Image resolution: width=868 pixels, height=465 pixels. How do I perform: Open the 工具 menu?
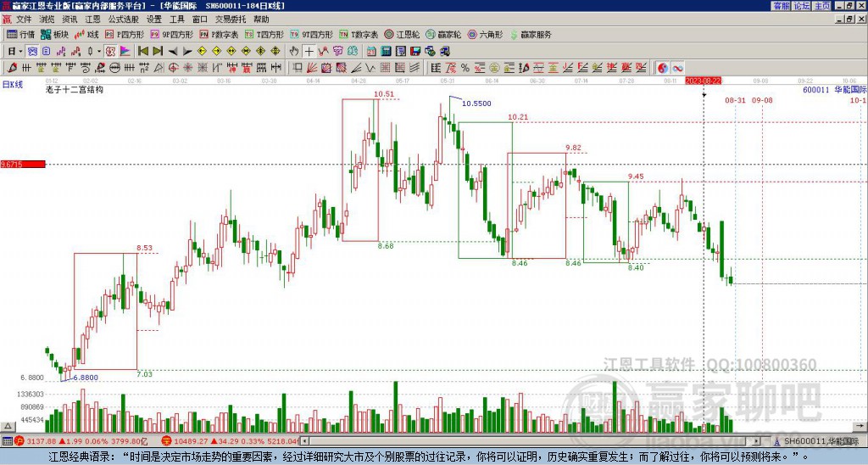pos(177,20)
